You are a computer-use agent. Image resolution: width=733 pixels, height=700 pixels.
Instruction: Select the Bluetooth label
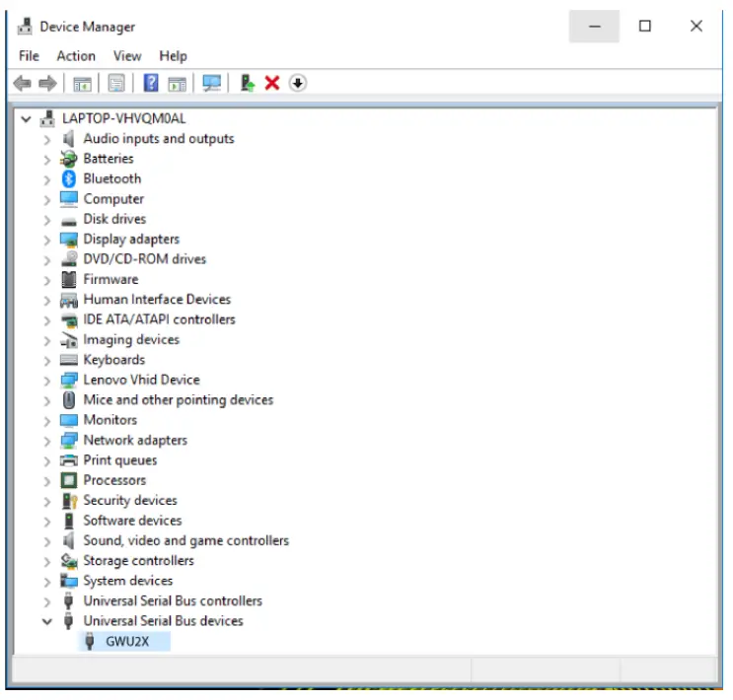(112, 179)
